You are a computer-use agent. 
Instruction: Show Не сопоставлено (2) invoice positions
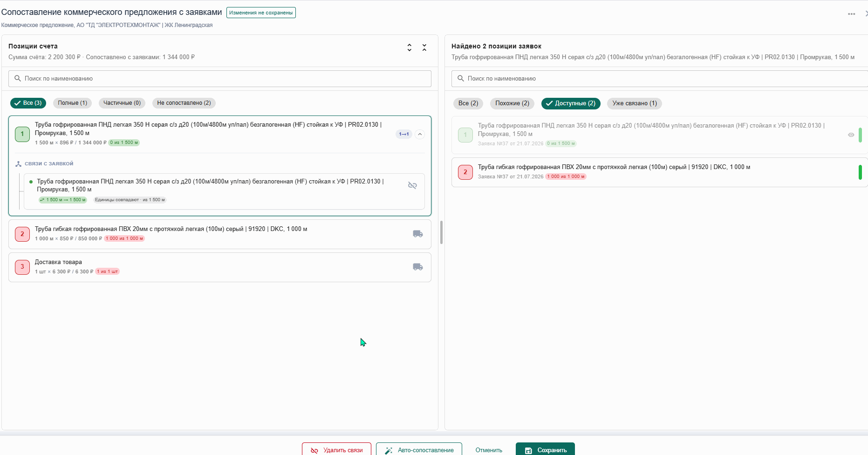coord(184,103)
